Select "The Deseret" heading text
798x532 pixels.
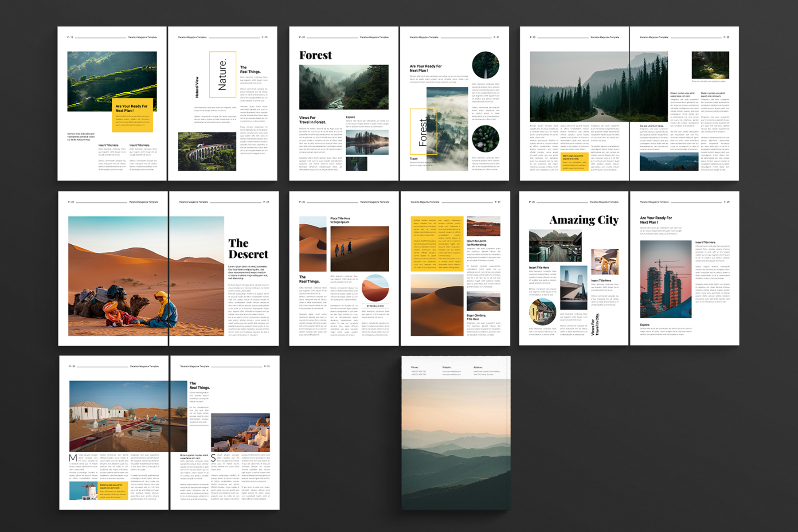pyautogui.click(x=248, y=249)
